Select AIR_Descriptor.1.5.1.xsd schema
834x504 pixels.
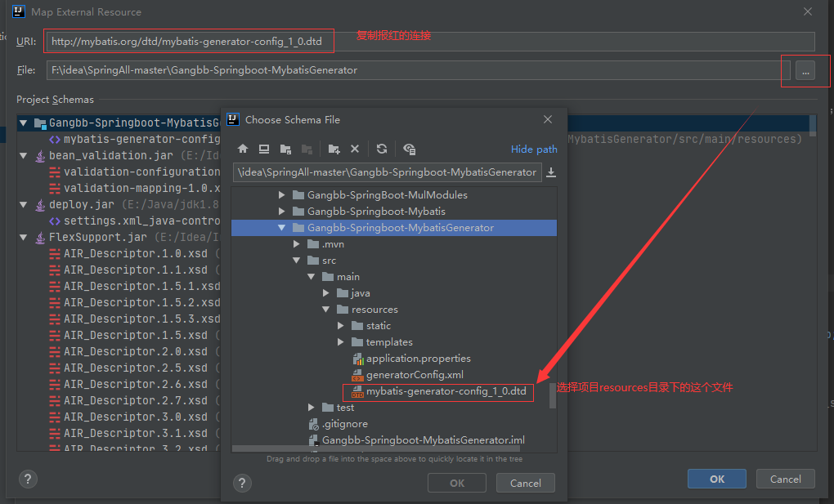[135, 287]
